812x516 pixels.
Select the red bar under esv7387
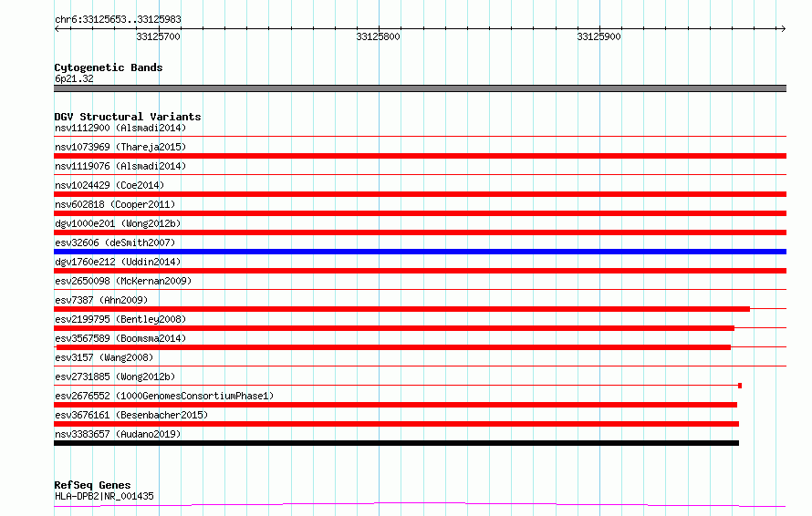pos(401,309)
